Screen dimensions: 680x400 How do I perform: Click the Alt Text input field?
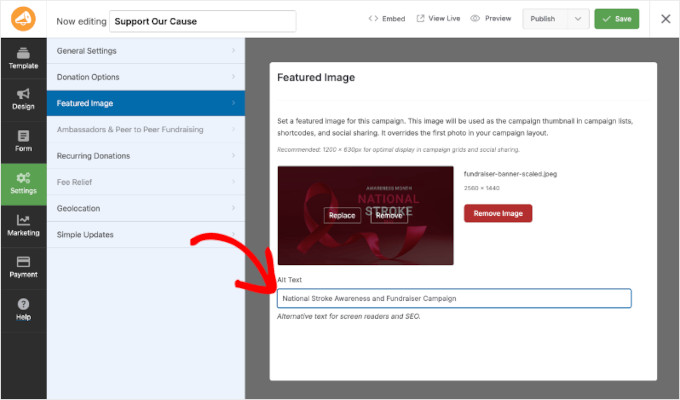point(454,298)
